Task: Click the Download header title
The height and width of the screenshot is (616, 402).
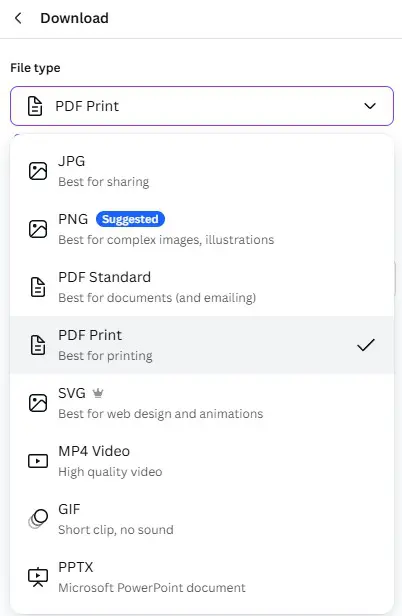Action: pyautogui.click(x=75, y=18)
